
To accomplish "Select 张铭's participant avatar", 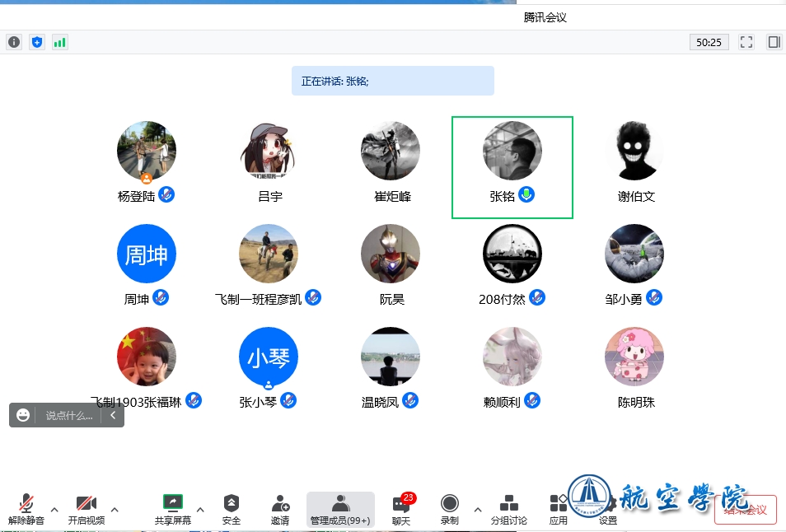I will pos(512,152).
